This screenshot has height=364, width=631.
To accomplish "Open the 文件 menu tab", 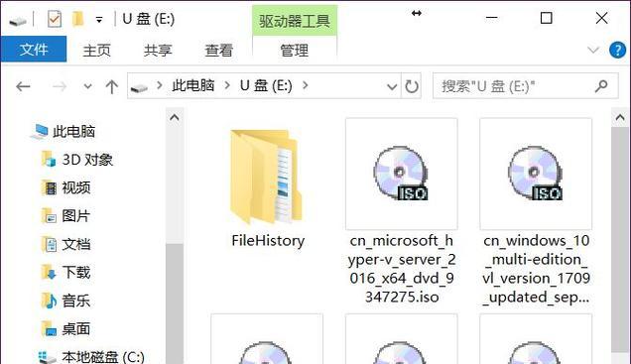I will [x=34, y=49].
